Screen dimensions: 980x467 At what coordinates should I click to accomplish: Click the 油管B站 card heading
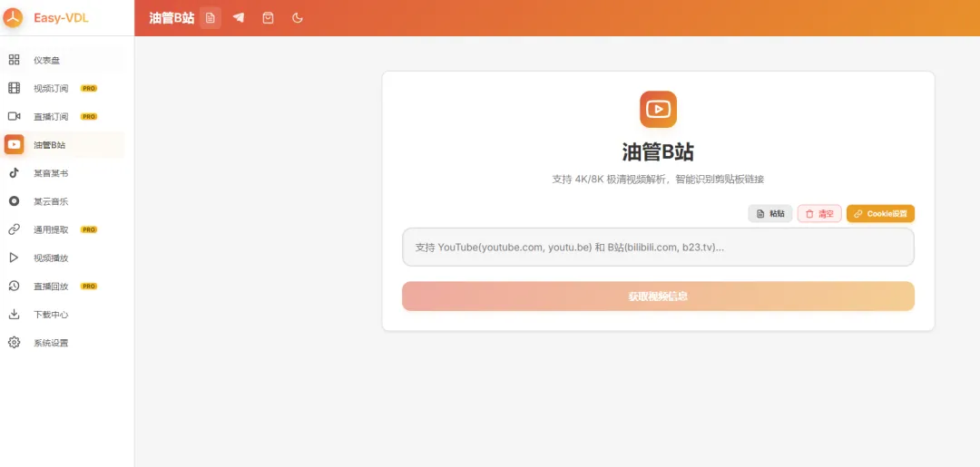click(x=658, y=151)
